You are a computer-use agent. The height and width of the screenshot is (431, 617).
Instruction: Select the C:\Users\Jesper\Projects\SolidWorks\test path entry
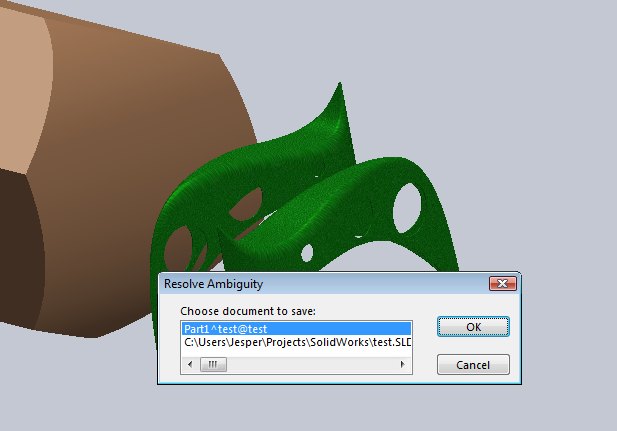[296, 342]
